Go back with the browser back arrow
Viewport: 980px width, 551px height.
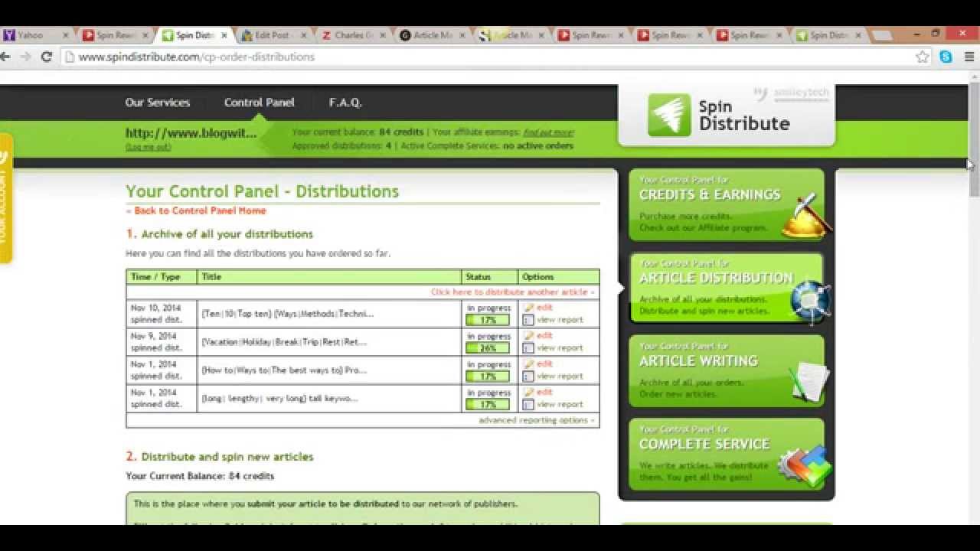[x=5, y=57]
